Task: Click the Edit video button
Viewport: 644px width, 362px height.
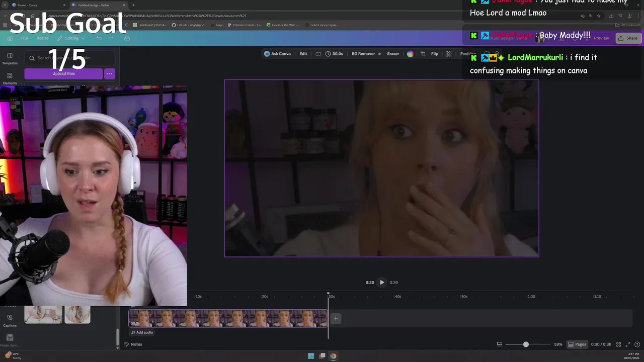Action: [x=303, y=54]
